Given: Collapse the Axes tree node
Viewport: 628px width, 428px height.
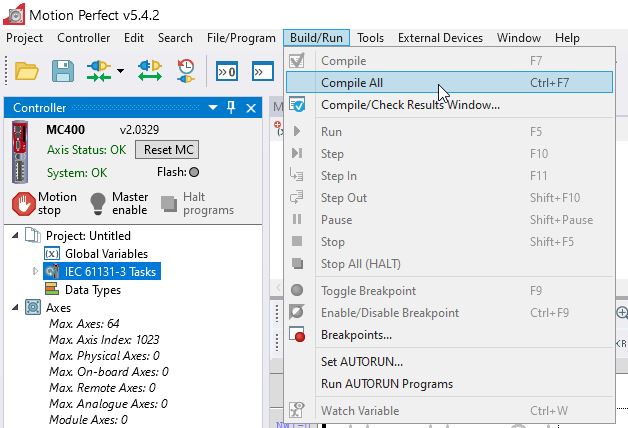Looking at the screenshot, I should click(16, 307).
